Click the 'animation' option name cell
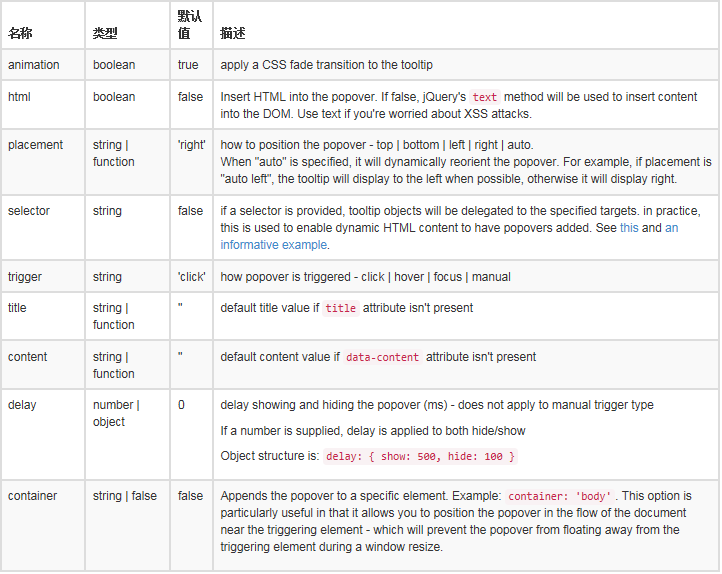The height and width of the screenshot is (574, 722). point(34,65)
